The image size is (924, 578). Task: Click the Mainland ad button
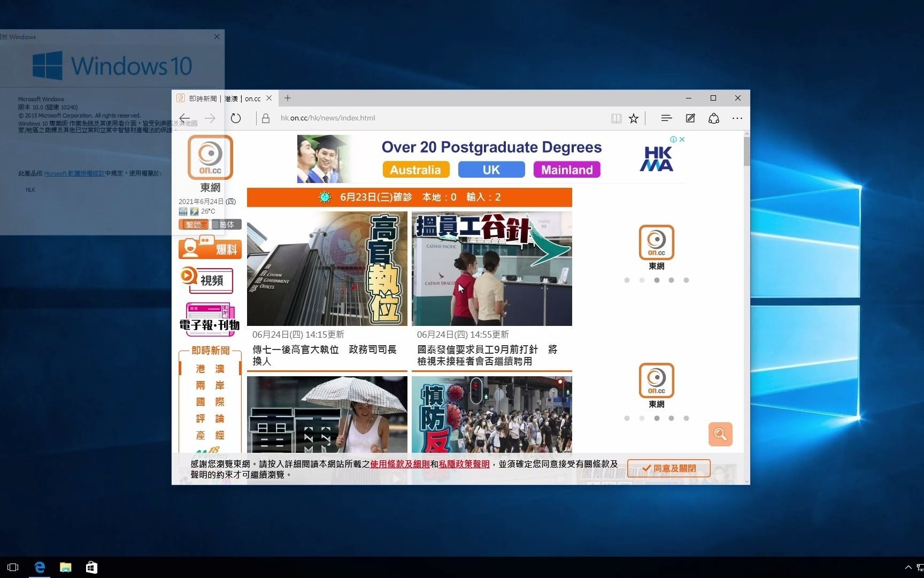(567, 170)
